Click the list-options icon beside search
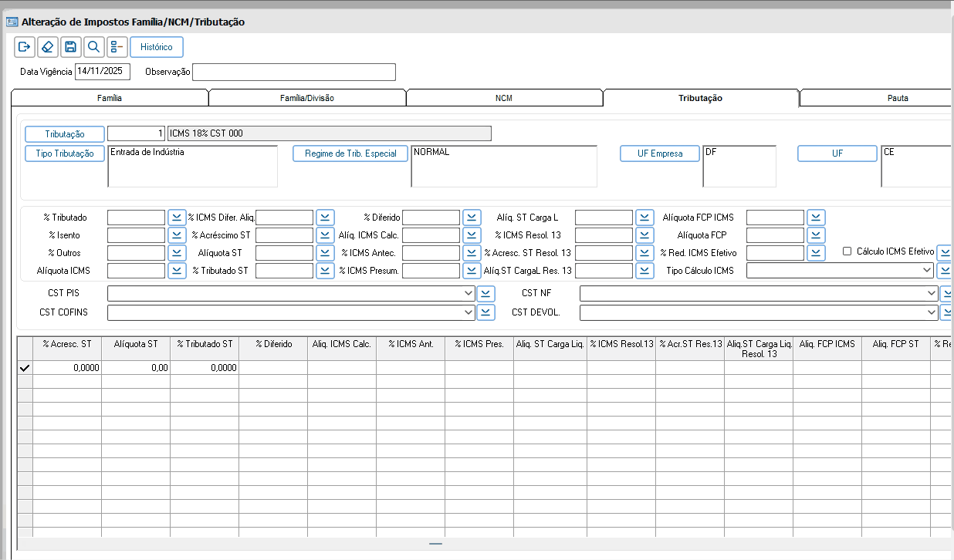 coord(117,47)
